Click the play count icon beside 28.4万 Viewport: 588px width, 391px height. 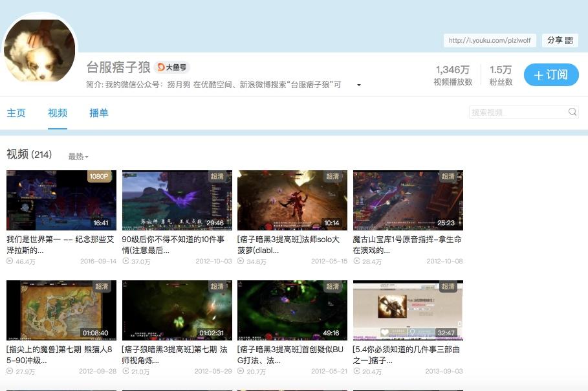356,261
